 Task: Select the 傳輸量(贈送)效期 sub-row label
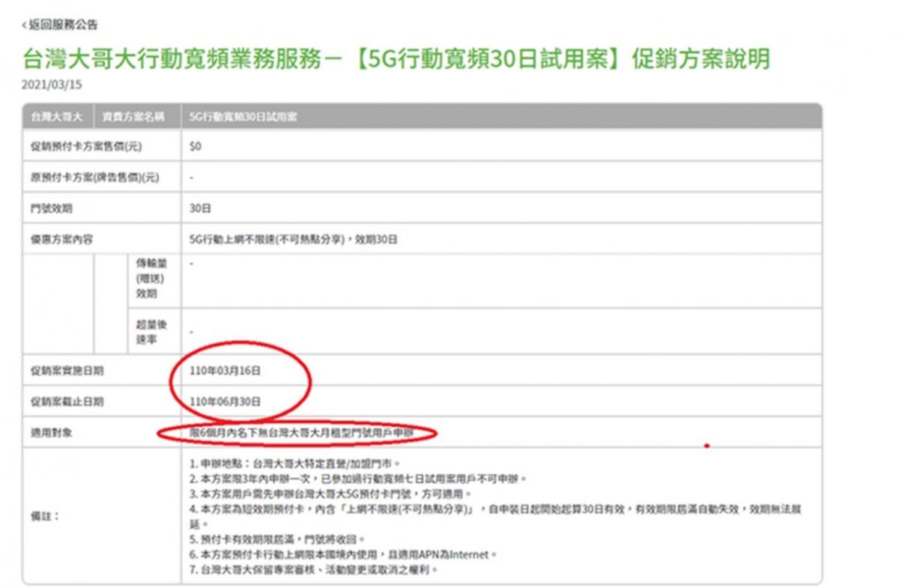click(x=147, y=279)
